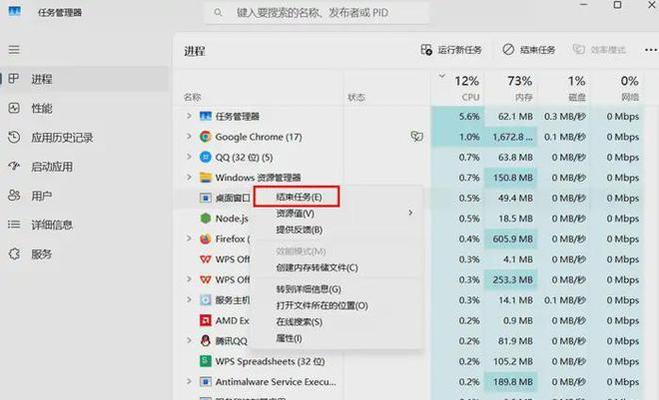The width and height of the screenshot is (659, 400).
Task: Expand the Task Manager process row (任务管理器)
Action: click(189, 116)
